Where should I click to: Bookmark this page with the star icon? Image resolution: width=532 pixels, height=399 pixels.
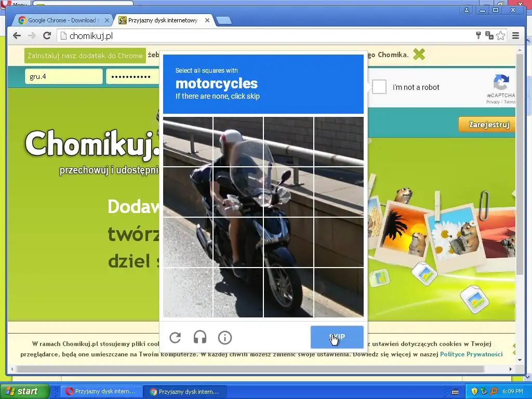(501, 36)
